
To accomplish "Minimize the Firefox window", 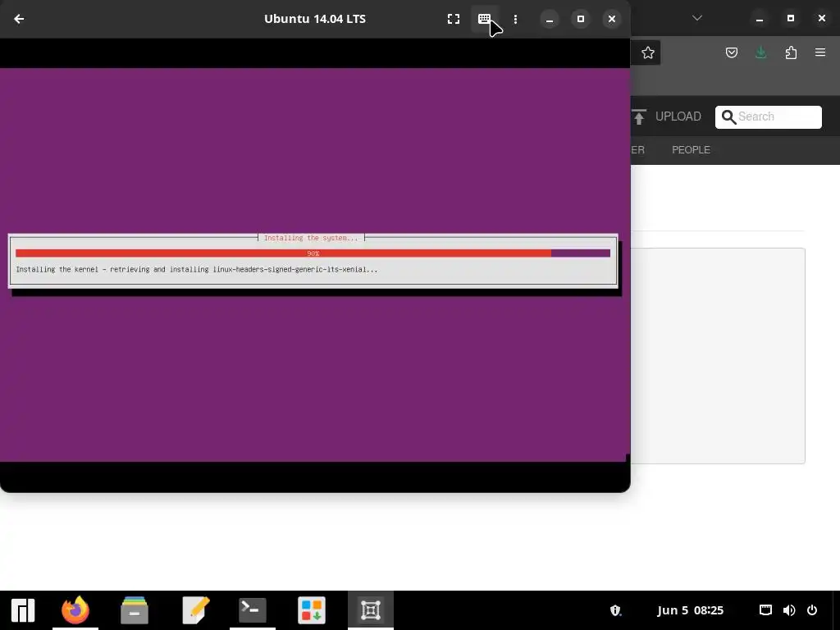I will (x=759, y=18).
